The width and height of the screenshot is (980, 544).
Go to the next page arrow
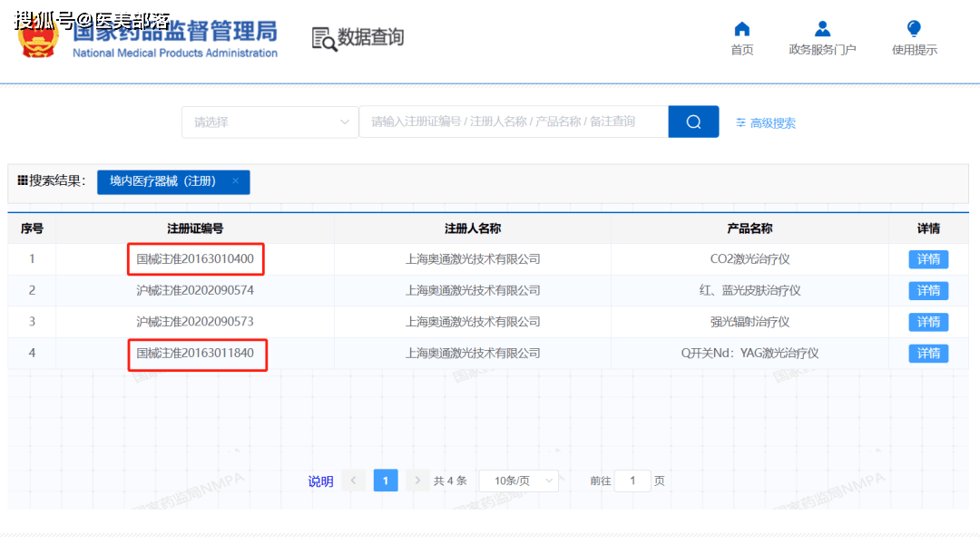[416, 481]
